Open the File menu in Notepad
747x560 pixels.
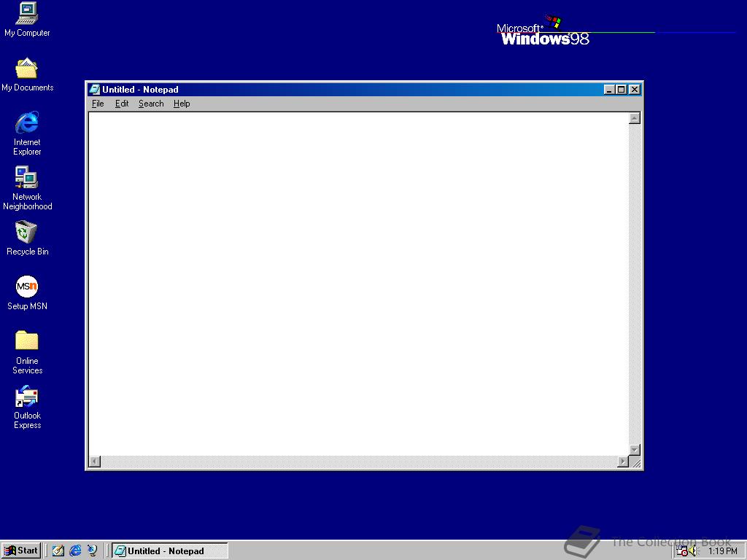(x=98, y=104)
